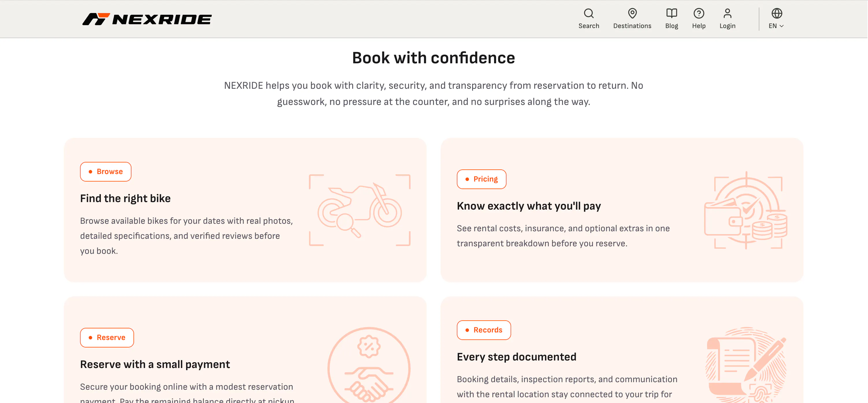The height and width of the screenshot is (403, 868).
Task: Click the Blog open-book icon
Action: coord(672,14)
